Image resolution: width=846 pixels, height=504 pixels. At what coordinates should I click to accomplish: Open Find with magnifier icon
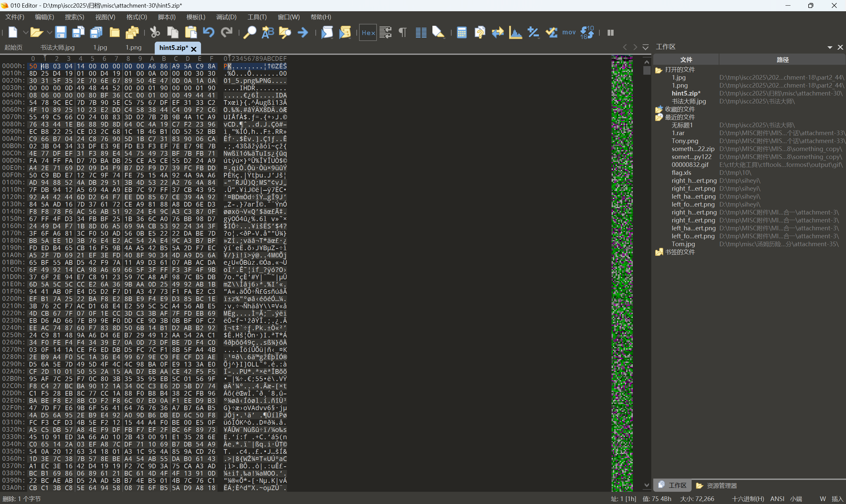(x=250, y=33)
